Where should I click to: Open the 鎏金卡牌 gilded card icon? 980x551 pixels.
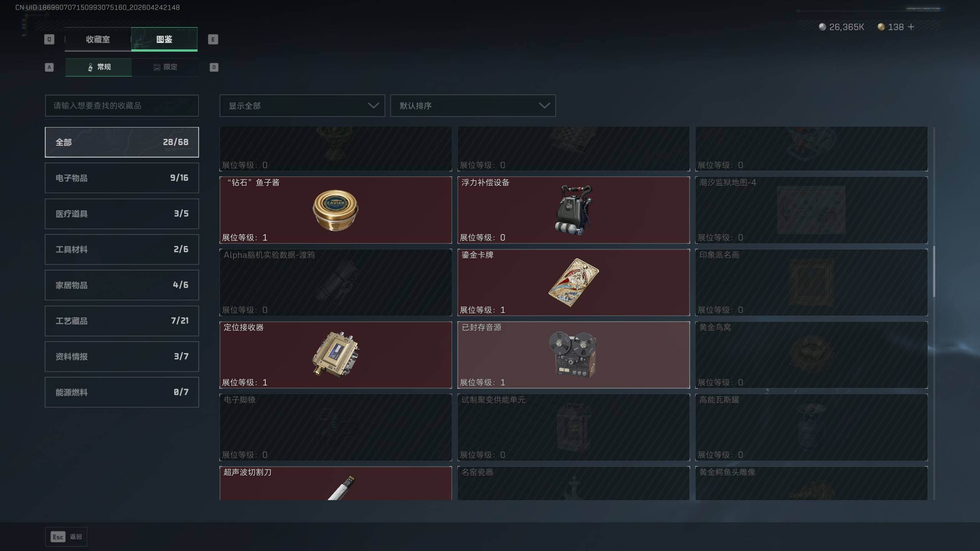coord(573,282)
